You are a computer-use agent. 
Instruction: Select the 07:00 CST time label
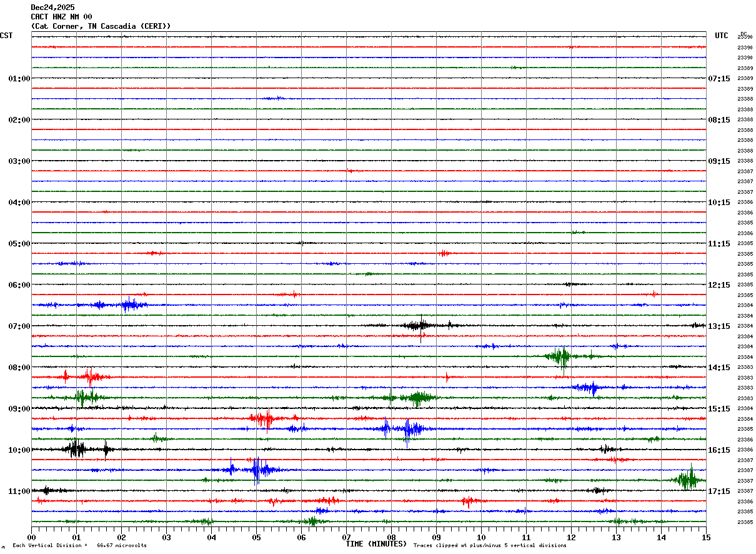pos(19,326)
